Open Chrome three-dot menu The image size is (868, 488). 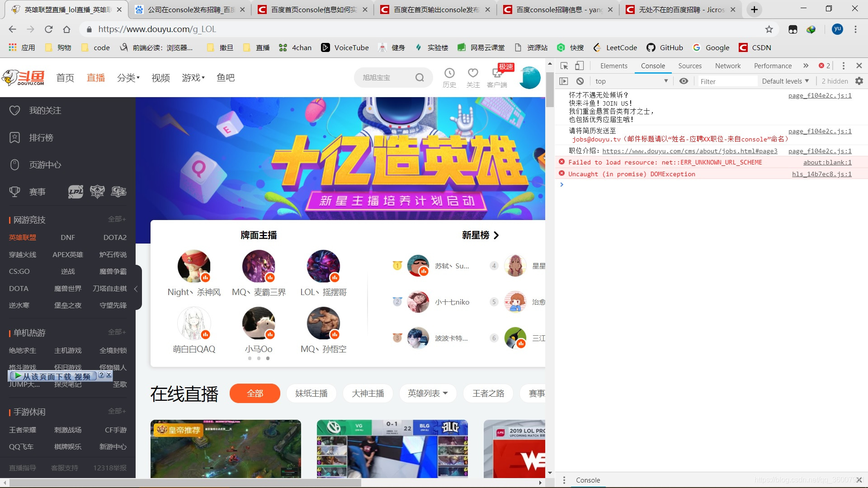click(855, 29)
